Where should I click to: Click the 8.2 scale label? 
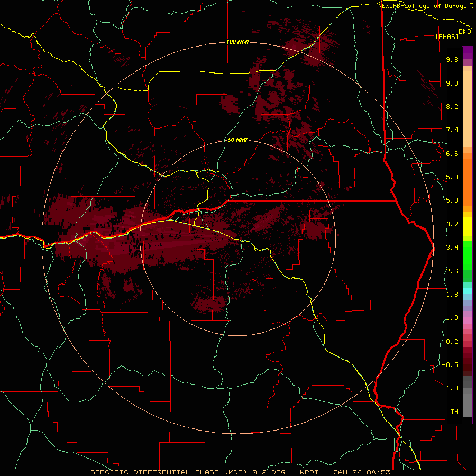(452, 106)
